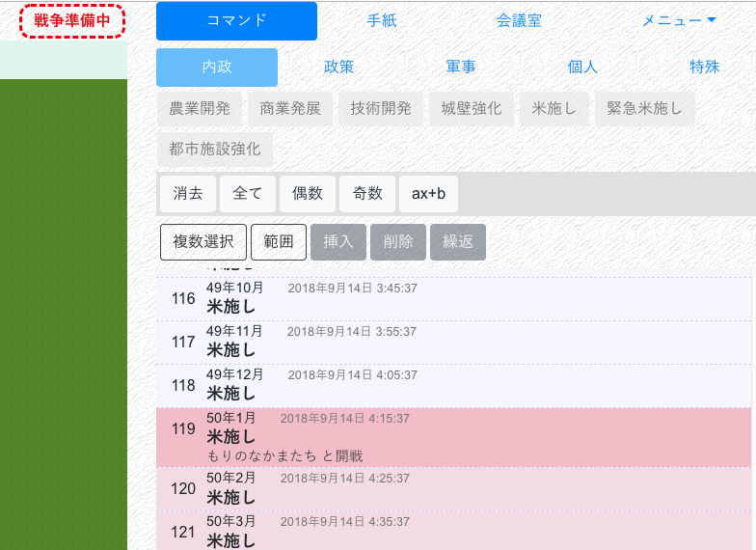The image size is (756, 550).
Task: Select the 政策 category tab
Action: click(x=338, y=68)
